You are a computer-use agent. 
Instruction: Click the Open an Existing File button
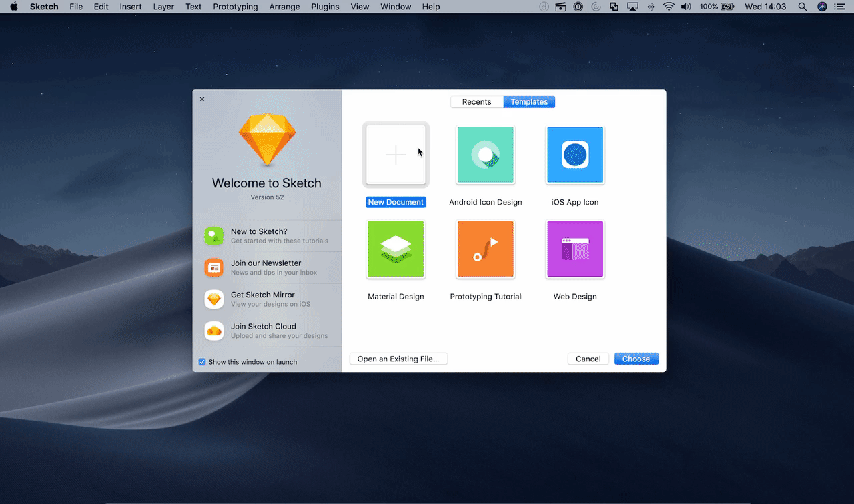[x=398, y=359]
